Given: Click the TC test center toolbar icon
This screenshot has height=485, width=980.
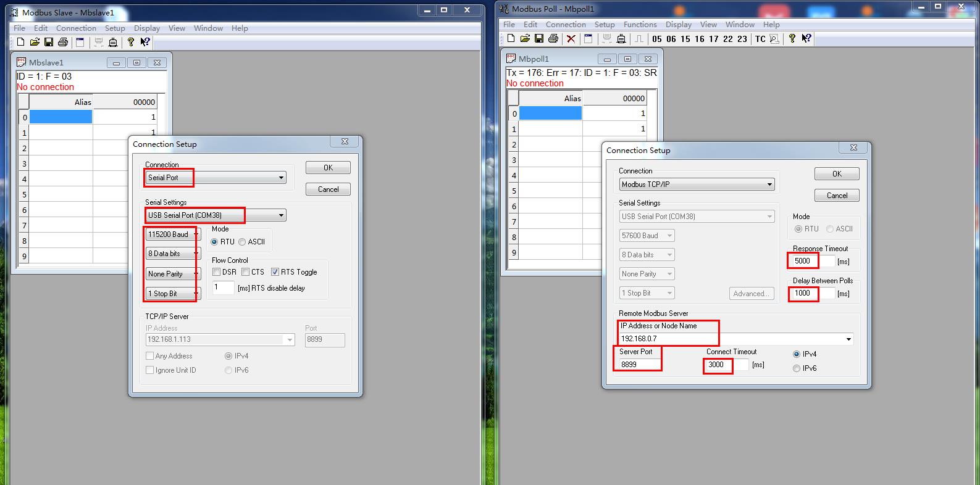Looking at the screenshot, I should (x=760, y=39).
